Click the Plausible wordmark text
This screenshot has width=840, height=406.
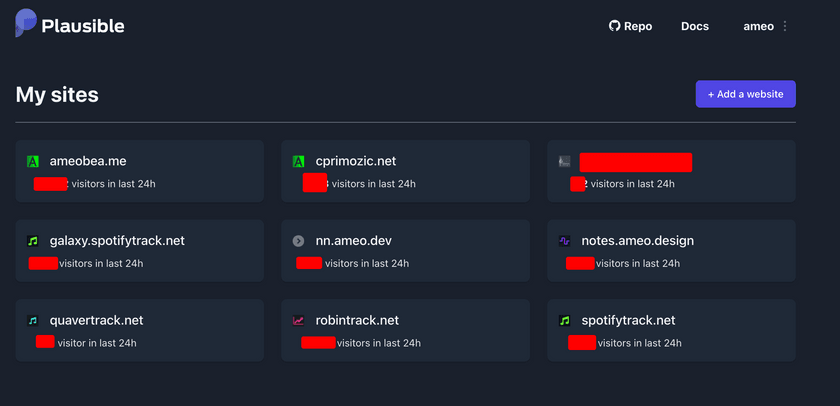click(83, 26)
